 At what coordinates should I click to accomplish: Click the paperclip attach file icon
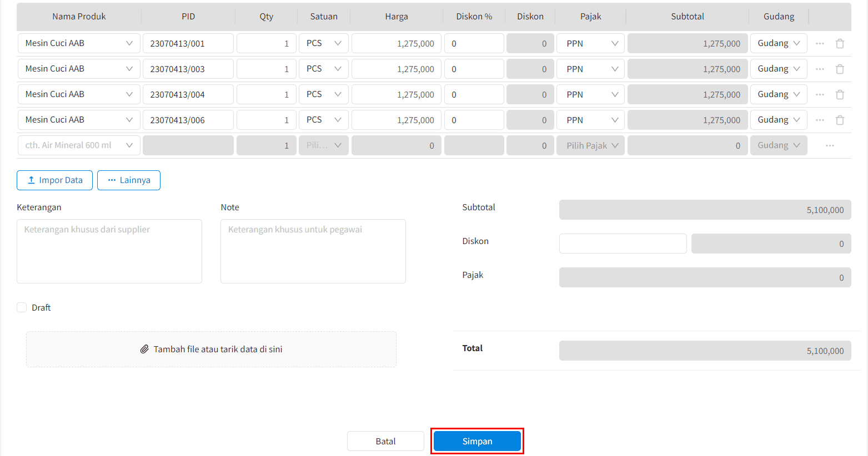pos(144,349)
